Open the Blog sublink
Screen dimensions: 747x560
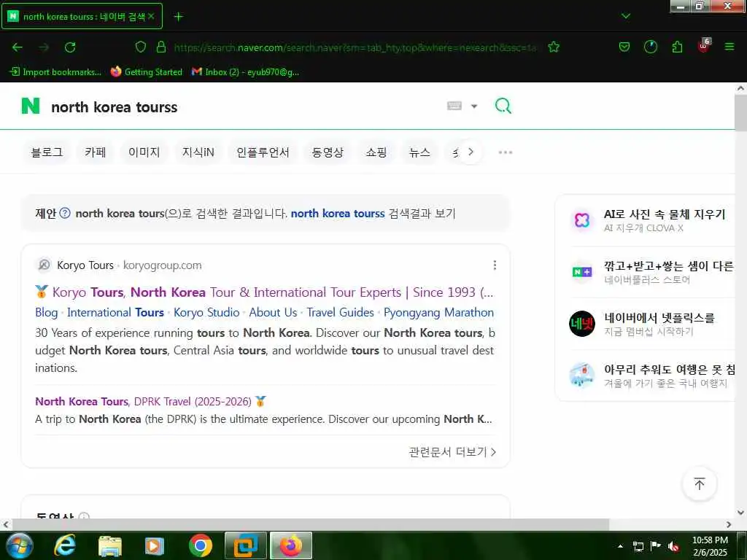[46, 312]
